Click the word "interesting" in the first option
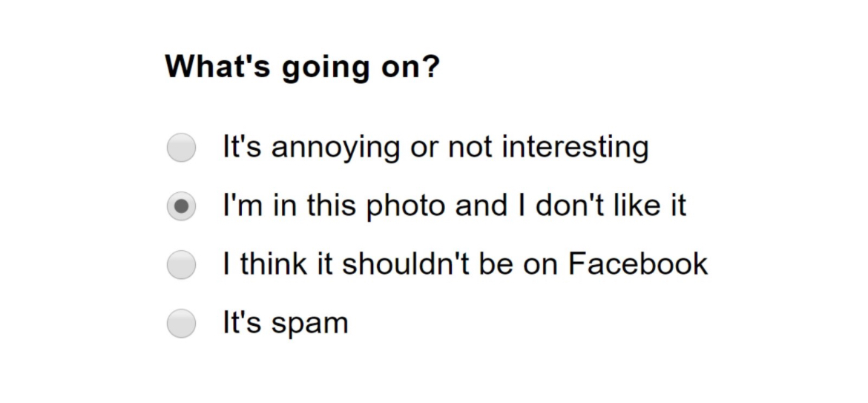This screenshot has height=403, width=868. (576, 146)
